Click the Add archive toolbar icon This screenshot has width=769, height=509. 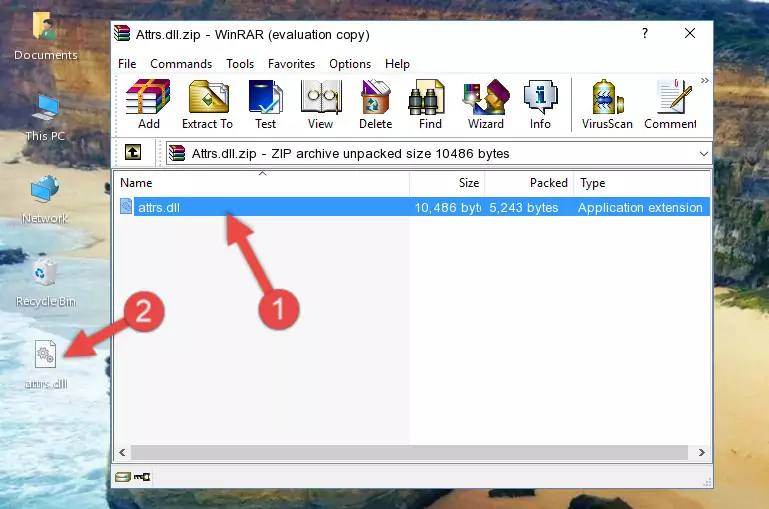tap(148, 104)
